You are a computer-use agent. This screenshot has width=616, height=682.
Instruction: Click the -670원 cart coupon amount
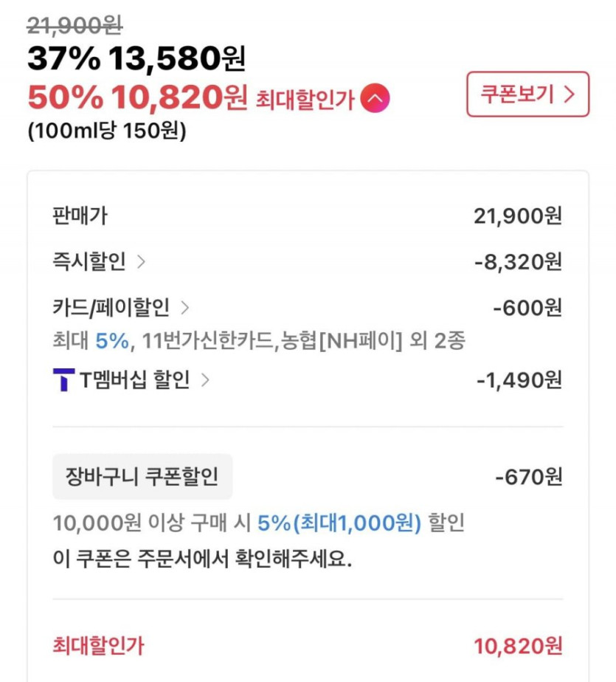528,477
